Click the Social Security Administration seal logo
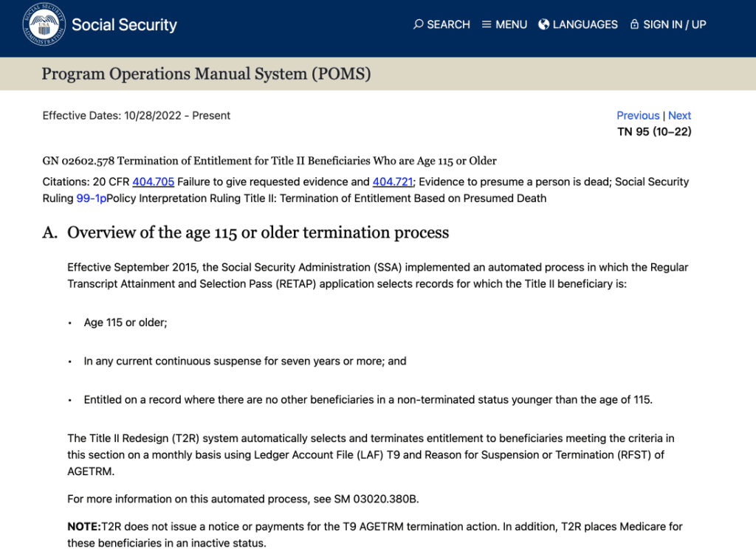This screenshot has width=756, height=560. point(44,24)
